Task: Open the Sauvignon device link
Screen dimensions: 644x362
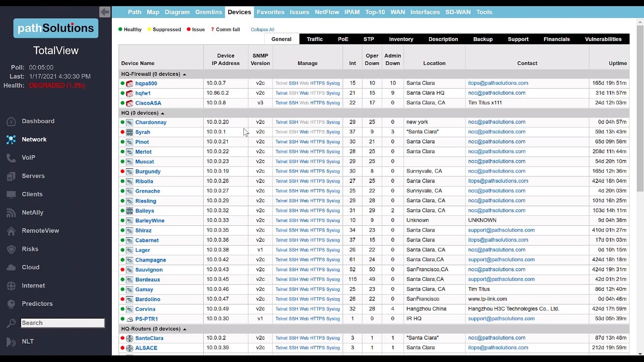Action: [149, 270]
